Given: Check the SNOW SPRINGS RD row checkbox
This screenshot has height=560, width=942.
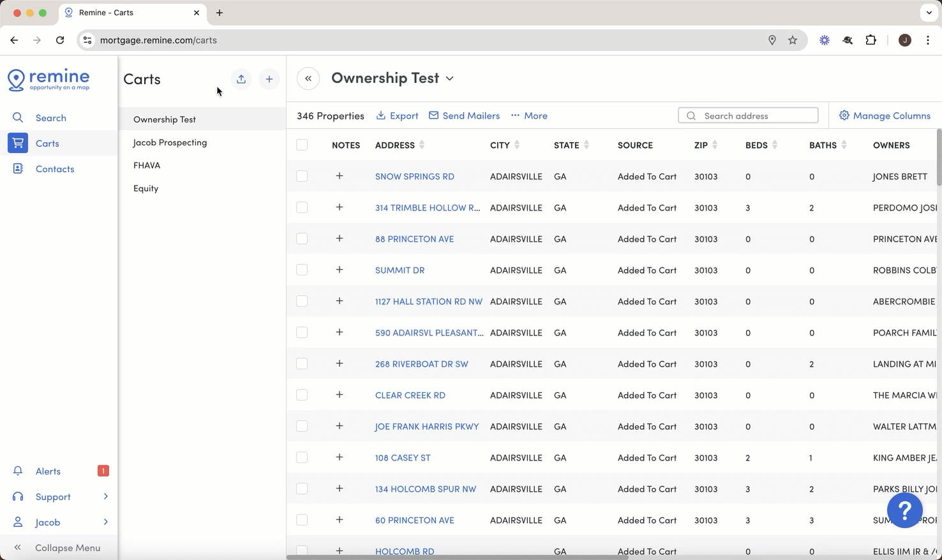Looking at the screenshot, I should pyautogui.click(x=302, y=176).
